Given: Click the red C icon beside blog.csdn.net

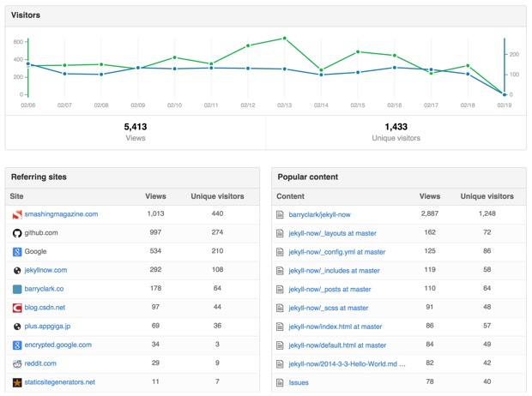Looking at the screenshot, I should (x=17, y=308).
